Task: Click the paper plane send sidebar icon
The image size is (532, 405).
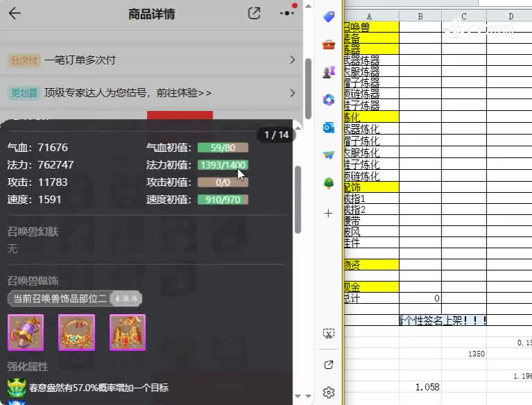Action: (328, 155)
